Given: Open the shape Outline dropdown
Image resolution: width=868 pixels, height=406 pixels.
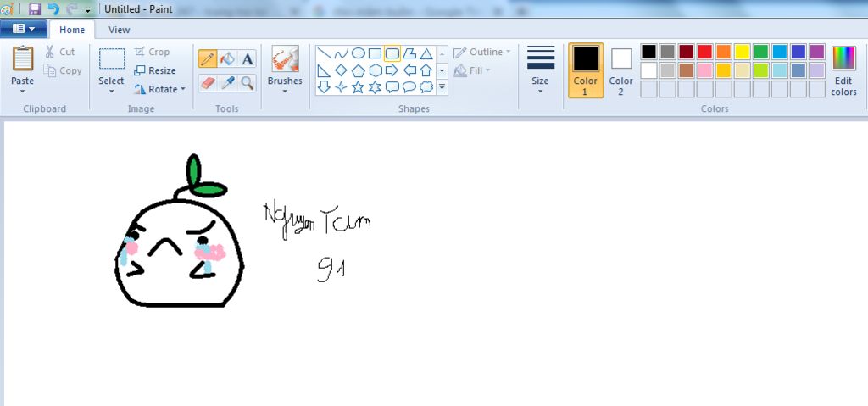Looking at the screenshot, I should 482,52.
